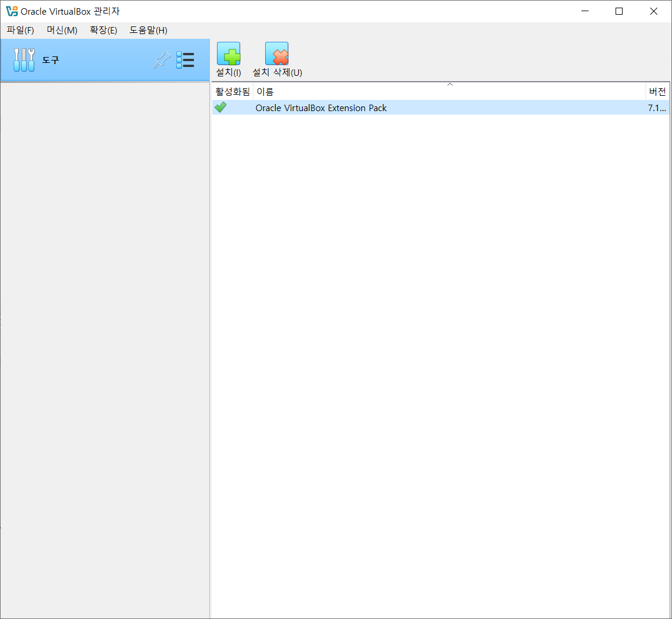Viewport: 672px width, 619px height.
Task: Sort by the 이름 column header
Action: tap(449, 92)
